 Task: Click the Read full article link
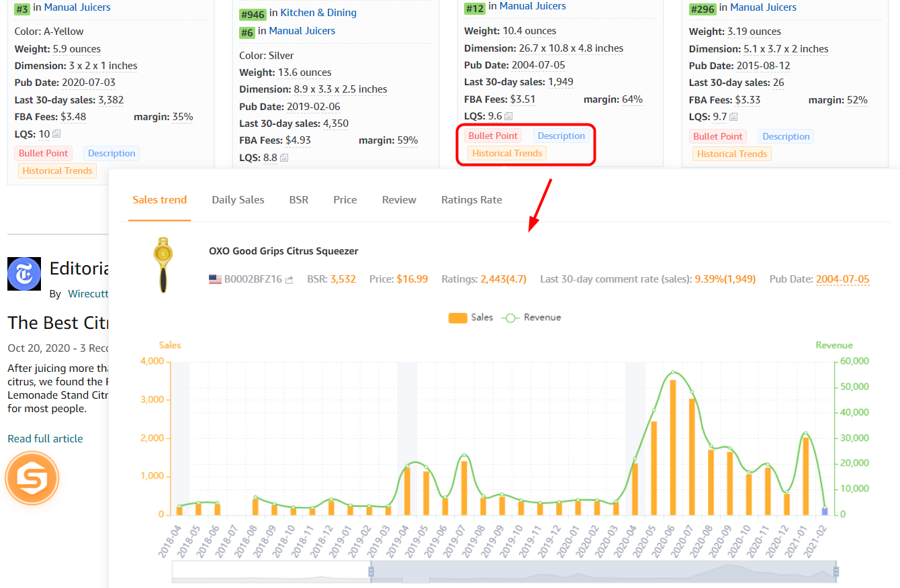tap(45, 439)
